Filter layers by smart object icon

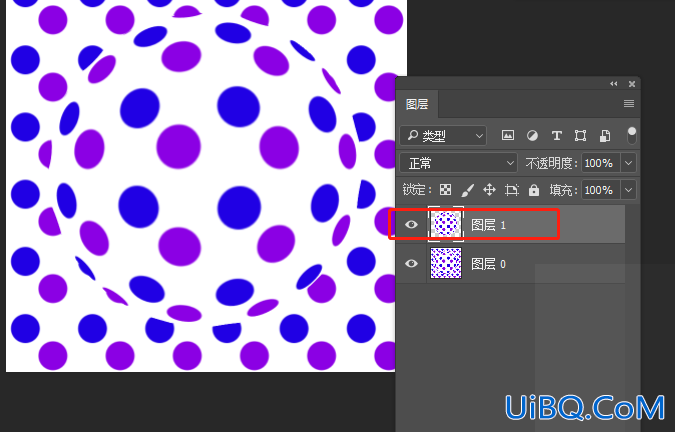click(605, 136)
